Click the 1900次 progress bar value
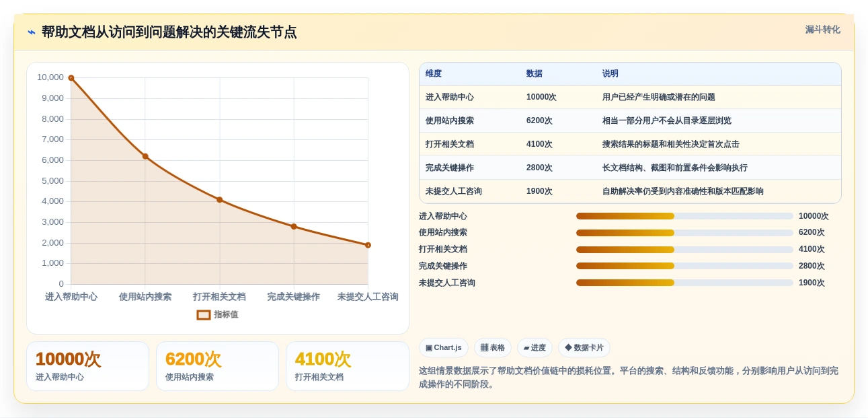The height and width of the screenshot is (418, 868). click(x=812, y=283)
